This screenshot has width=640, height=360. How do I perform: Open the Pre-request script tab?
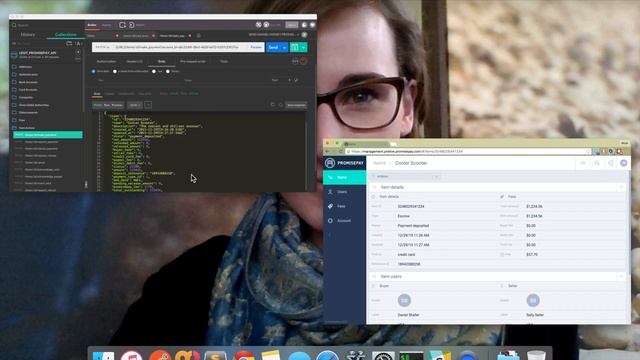(193, 62)
